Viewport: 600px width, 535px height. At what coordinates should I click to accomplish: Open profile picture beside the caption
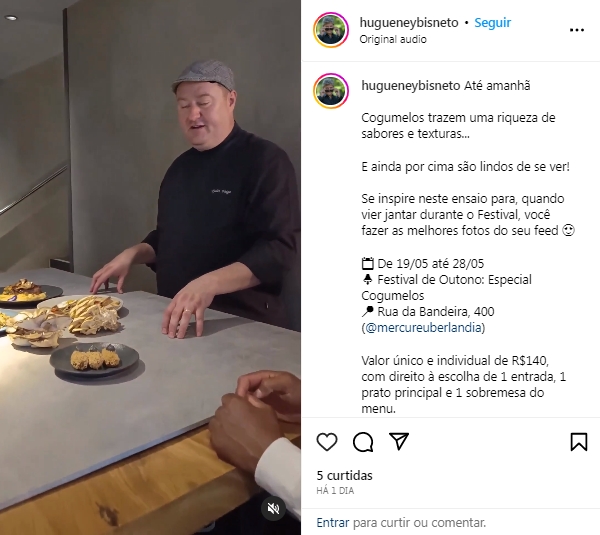click(331, 91)
